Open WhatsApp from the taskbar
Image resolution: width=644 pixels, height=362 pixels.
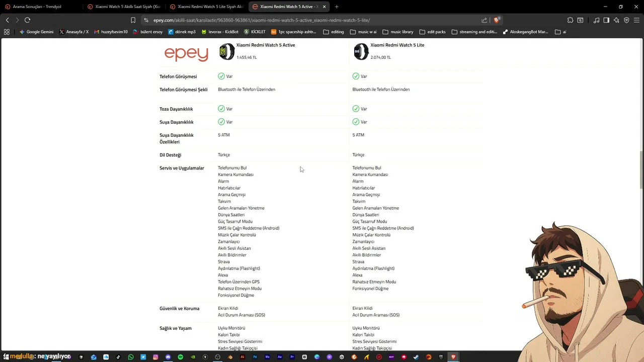coord(131,357)
